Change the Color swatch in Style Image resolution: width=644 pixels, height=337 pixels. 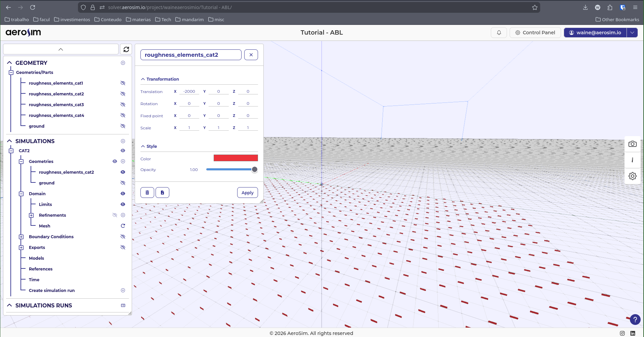click(x=235, y=158)
